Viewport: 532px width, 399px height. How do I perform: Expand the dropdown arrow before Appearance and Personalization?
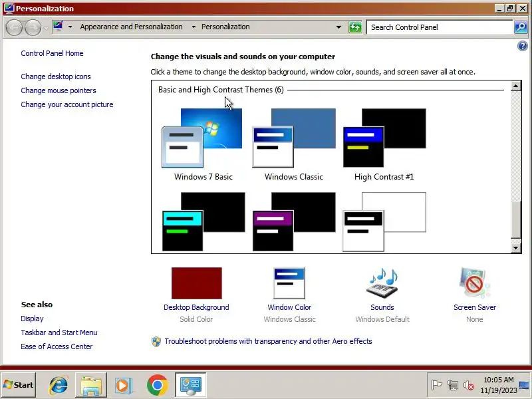(70, 27)
